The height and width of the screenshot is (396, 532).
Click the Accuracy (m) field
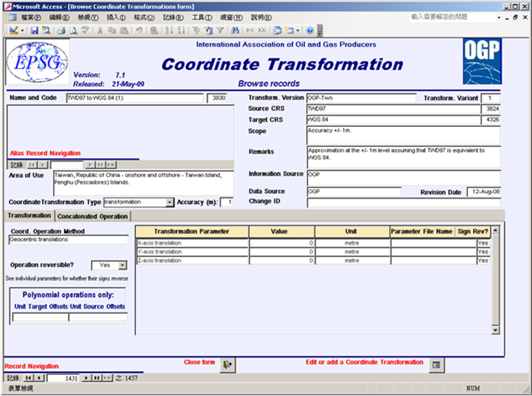pyautogui.click(x=226, y=202)
